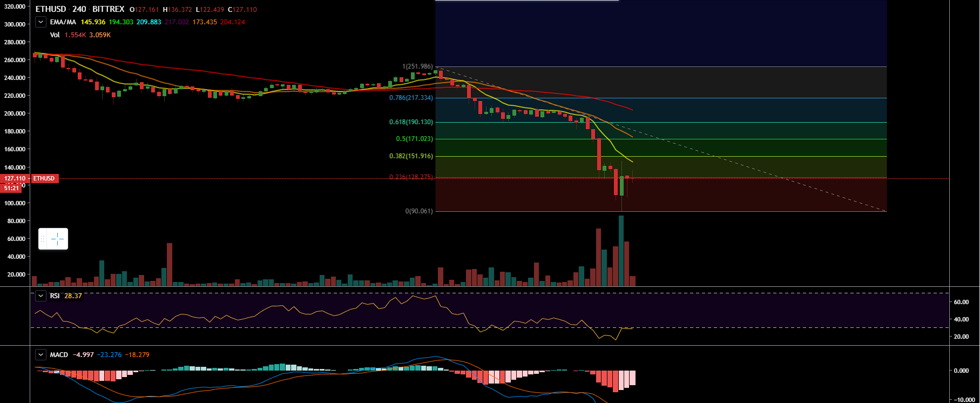Screen dimensions: 980x403
Task: Select the 0.618(190.130) Fibonacci level label
Action: [x=411, y=122]
